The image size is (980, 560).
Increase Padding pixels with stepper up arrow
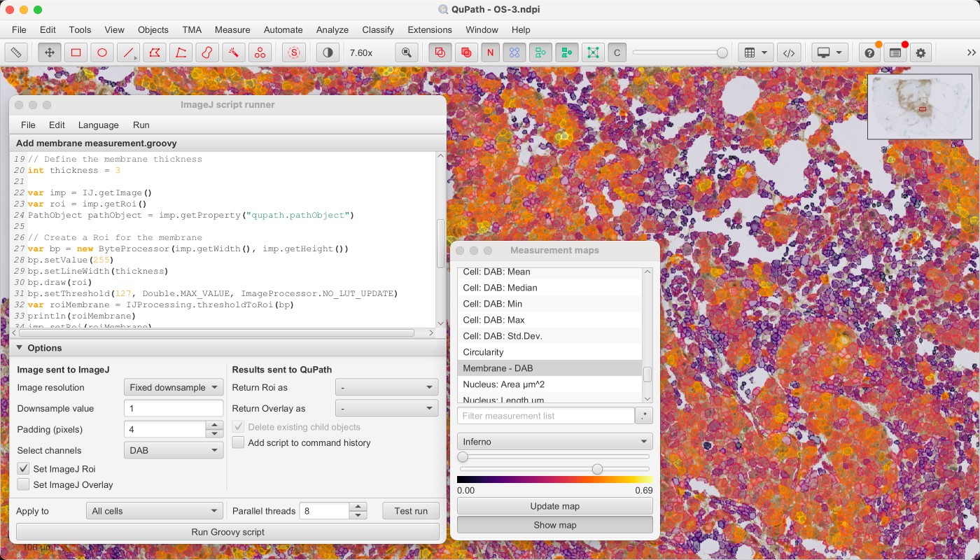point(215,425)
